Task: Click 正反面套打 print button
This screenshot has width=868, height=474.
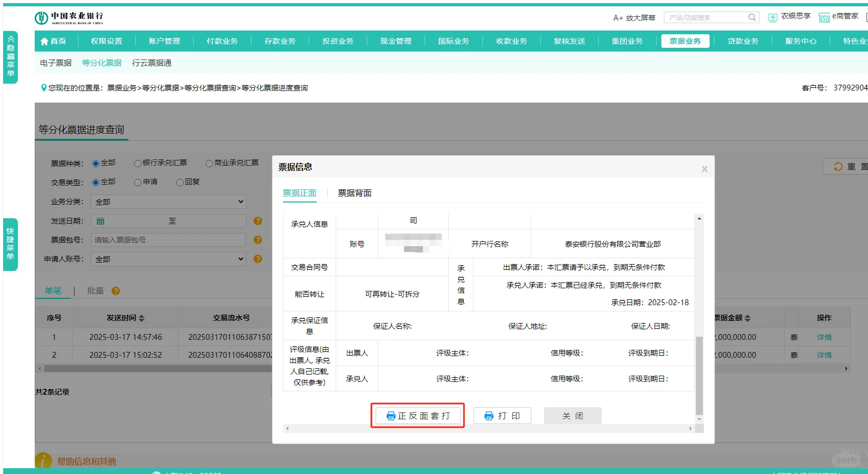Action: pos(418,416)
